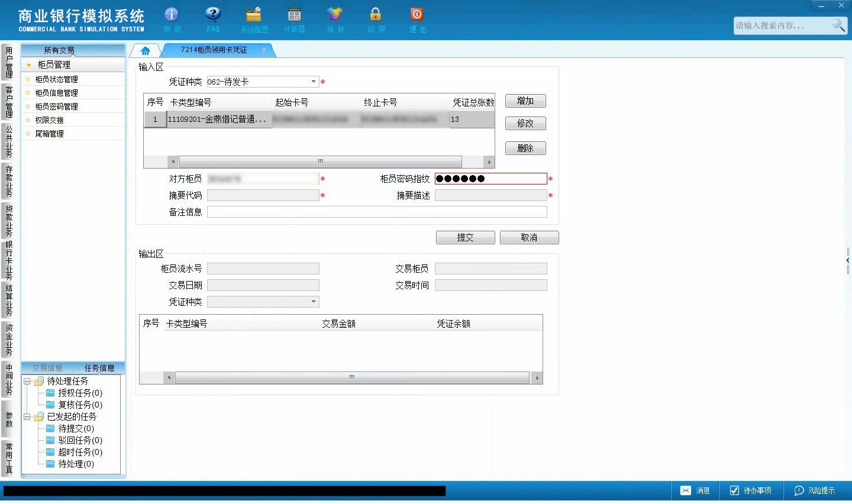Switch to 中间业务 side tab
This screenshot has width=852, height=504.
[9, 379]
